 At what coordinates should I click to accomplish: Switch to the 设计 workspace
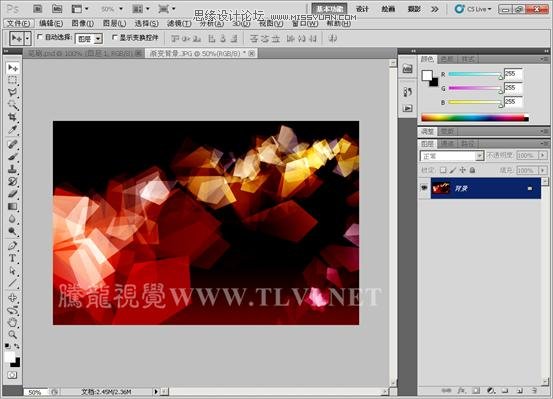(x=362, y=9)
